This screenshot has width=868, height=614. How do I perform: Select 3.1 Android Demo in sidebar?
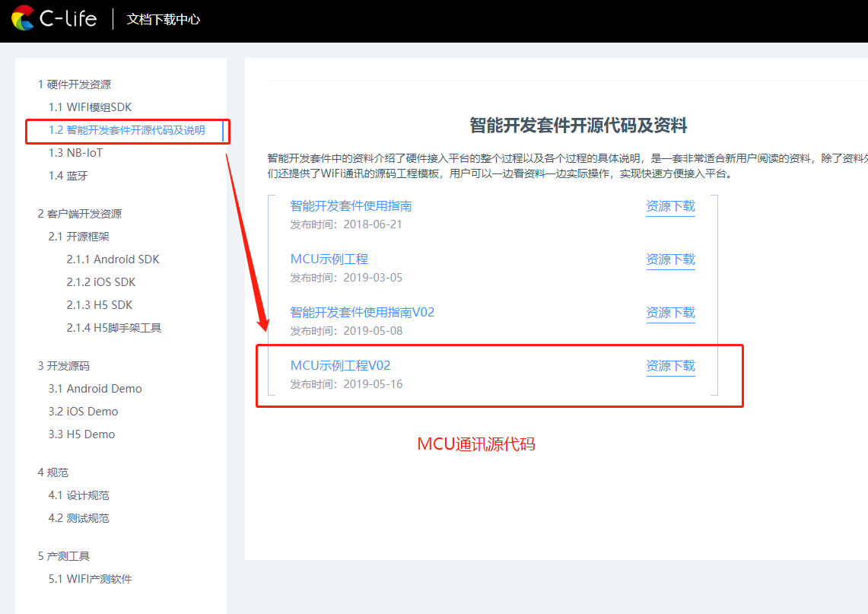tap(95, 389)
